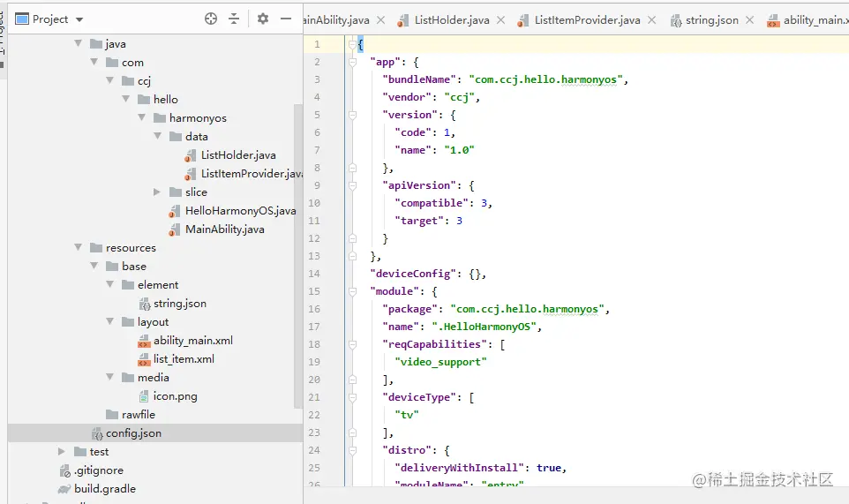Click the resources folder icon
The width and height of the screenshot is (849, 504).
click(96, 248)
